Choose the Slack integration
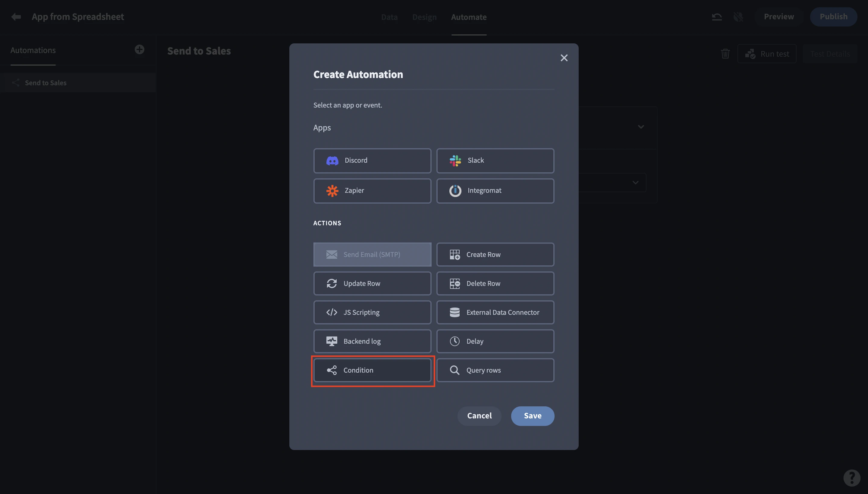Image resolution: width=868 pixels, height=494 pixels. pyautogui.click(x=495, y=161)
